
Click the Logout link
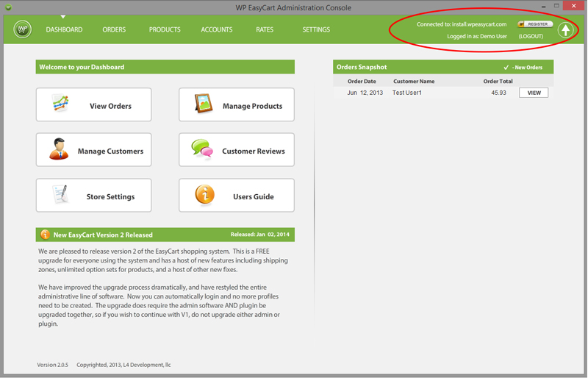pyautogui.click(x=531, y=37)
